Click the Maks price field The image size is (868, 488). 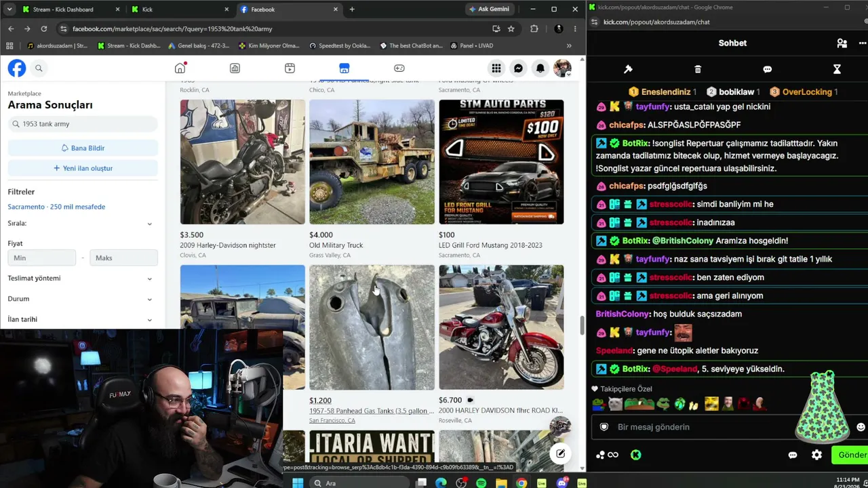pos(123,258)
